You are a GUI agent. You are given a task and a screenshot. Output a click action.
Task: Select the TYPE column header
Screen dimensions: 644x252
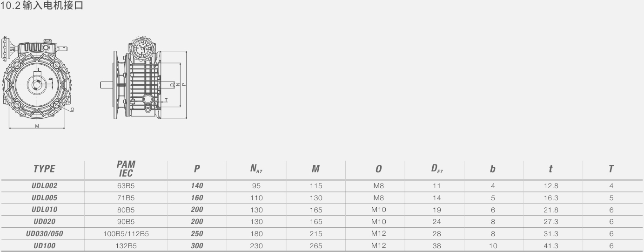[x=44, y=169]
